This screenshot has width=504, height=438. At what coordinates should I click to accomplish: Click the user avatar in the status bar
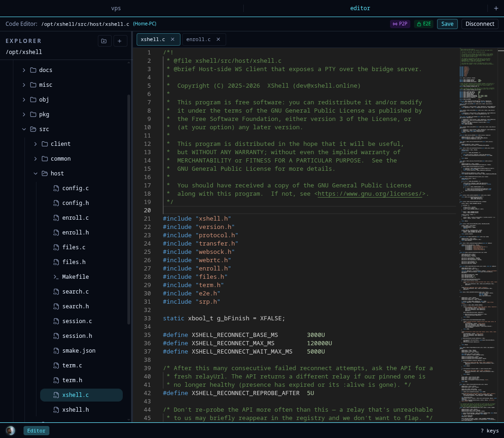[x=11, y=430]
